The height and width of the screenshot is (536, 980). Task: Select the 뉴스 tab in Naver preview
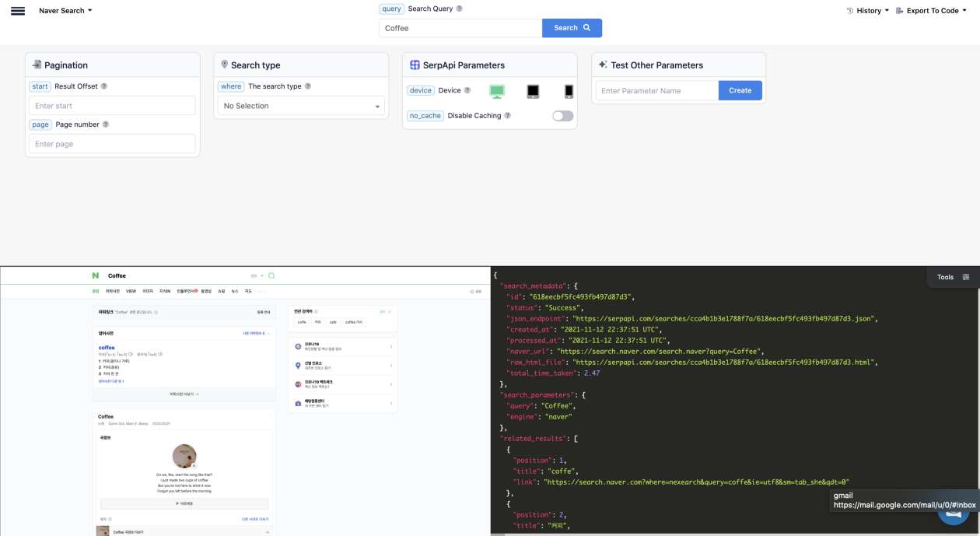pyautogui.click(x=235, y=291)
